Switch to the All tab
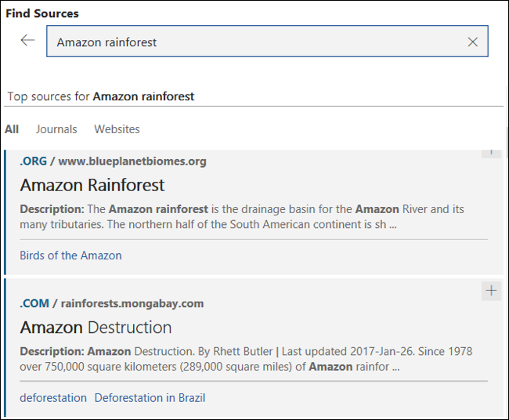Screen dimensions: 509x420 [x=12, y=129]
